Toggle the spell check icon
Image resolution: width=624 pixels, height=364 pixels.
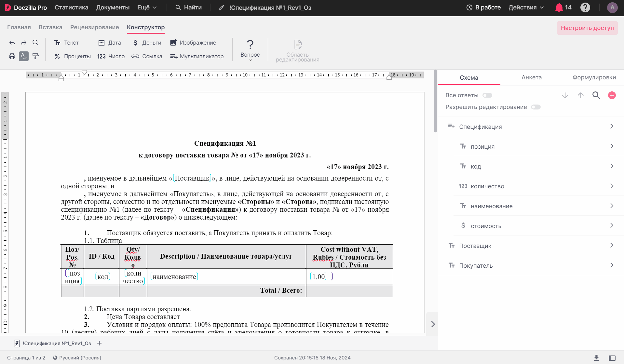coord(24,56)
